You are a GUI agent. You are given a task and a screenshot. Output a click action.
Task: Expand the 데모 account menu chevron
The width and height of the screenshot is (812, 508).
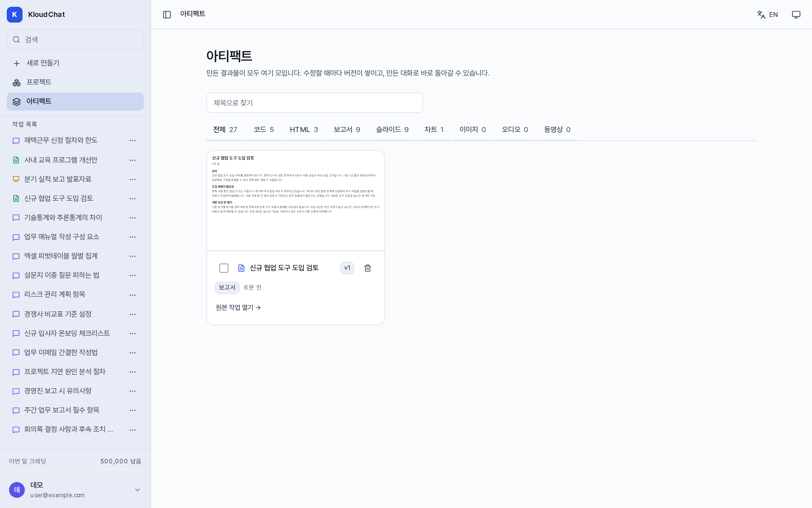click(138, 490)
